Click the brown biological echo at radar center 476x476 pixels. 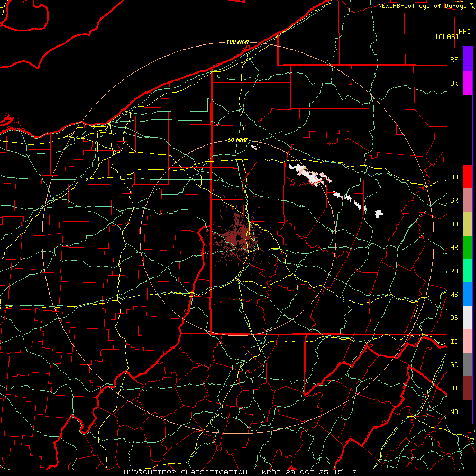pyautogui.click(x=238, y=237)
